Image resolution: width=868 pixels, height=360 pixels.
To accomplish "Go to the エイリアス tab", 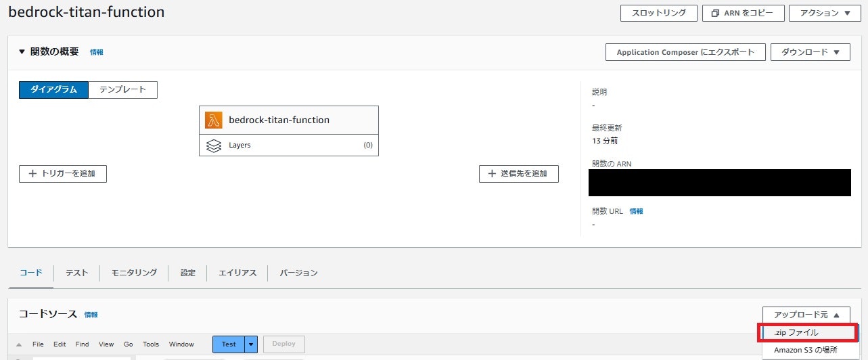I will [x=237, y=273].
